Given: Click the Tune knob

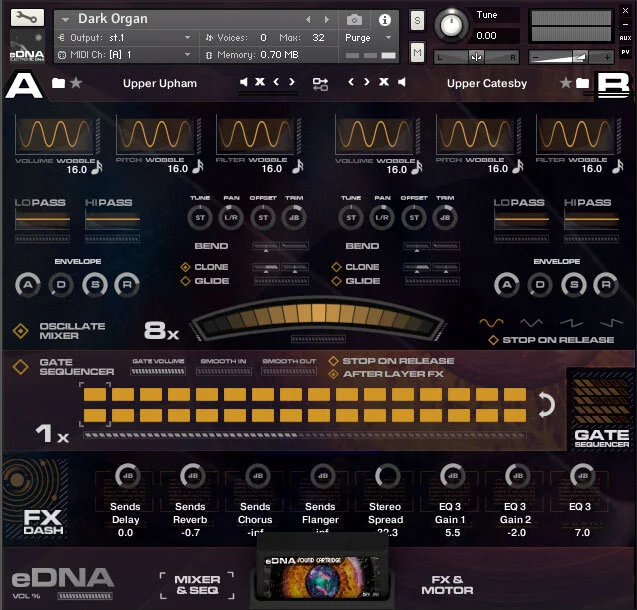Looking at the screenshot, I should (451, 26).
